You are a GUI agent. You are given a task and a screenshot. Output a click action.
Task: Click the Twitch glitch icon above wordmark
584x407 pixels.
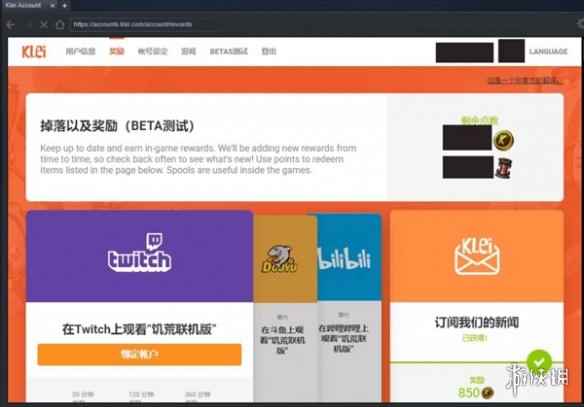click(154, 241)
